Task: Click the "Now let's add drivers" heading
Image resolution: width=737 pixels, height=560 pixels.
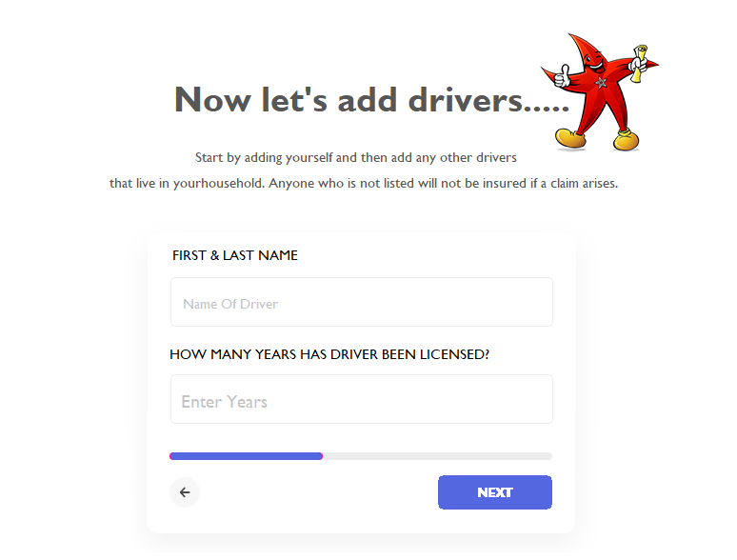Action: coord(371,100)
